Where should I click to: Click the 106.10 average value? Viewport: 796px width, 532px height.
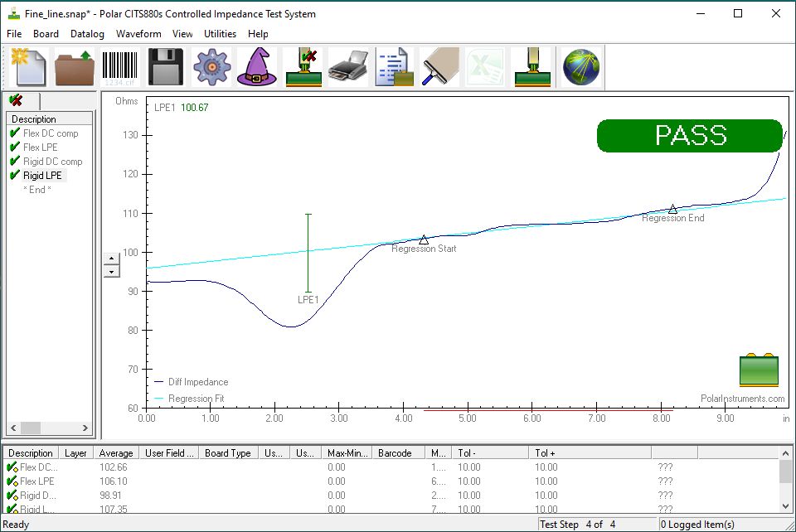(x=114, y=481)
